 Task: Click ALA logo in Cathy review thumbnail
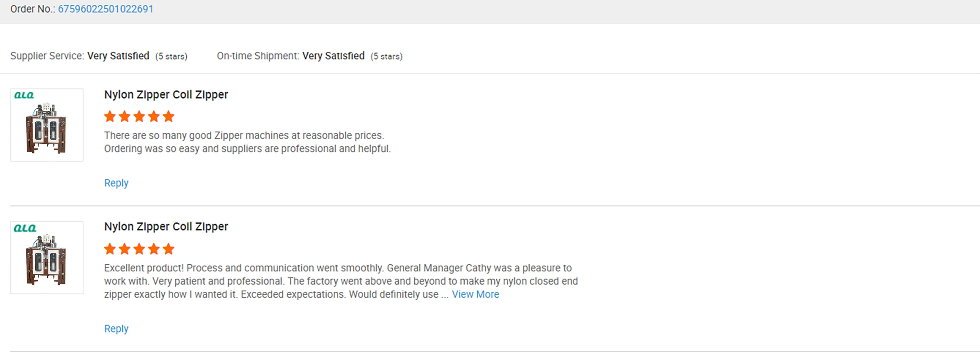[25, 228]
